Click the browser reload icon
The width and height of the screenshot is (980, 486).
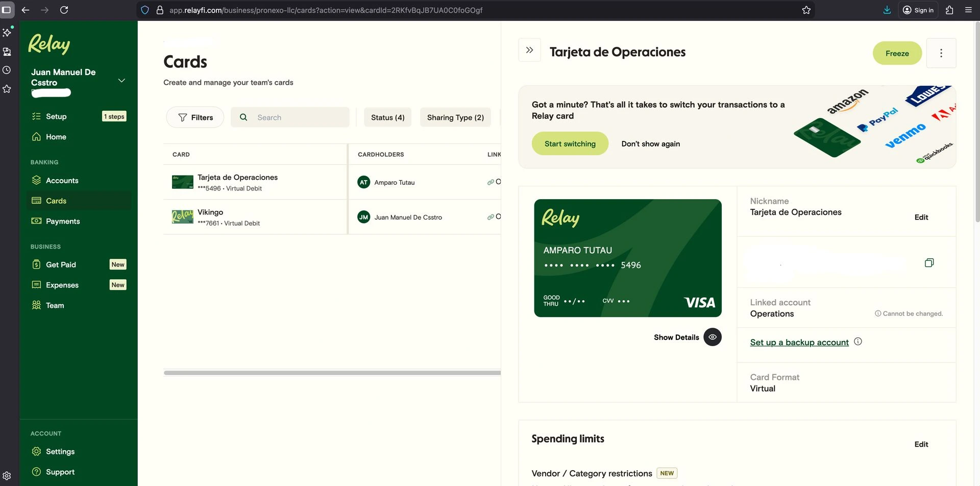click(64, 10)
